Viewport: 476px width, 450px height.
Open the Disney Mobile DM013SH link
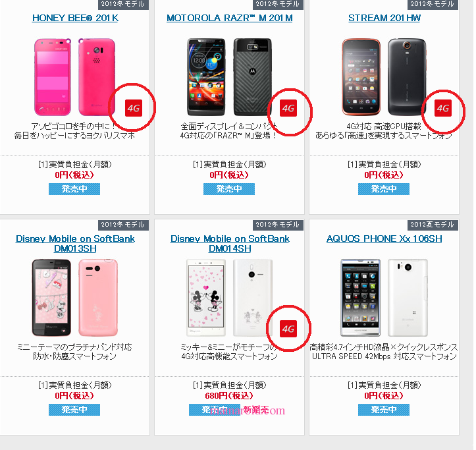coord(75,243)
